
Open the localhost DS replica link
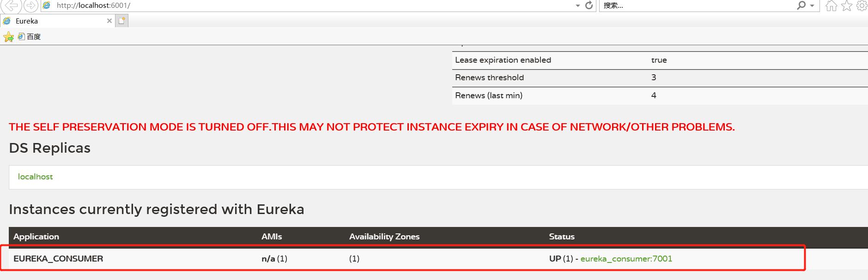pos(35,177)
